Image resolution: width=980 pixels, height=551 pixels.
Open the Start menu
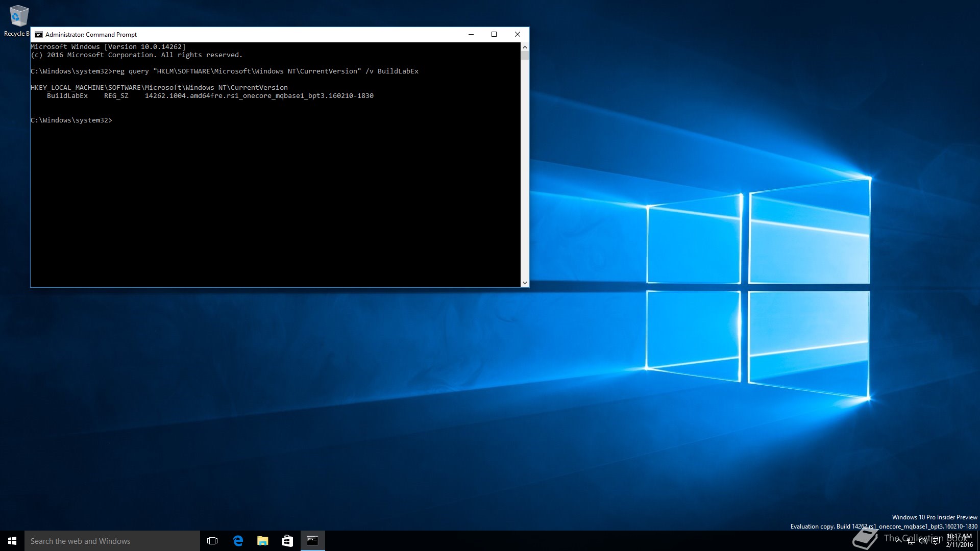coord(12,541)
